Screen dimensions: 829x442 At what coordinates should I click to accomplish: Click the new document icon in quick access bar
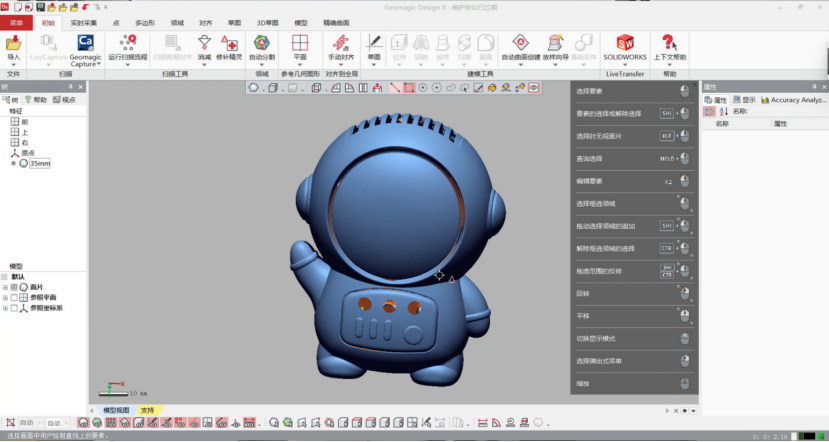click(18, 7)
